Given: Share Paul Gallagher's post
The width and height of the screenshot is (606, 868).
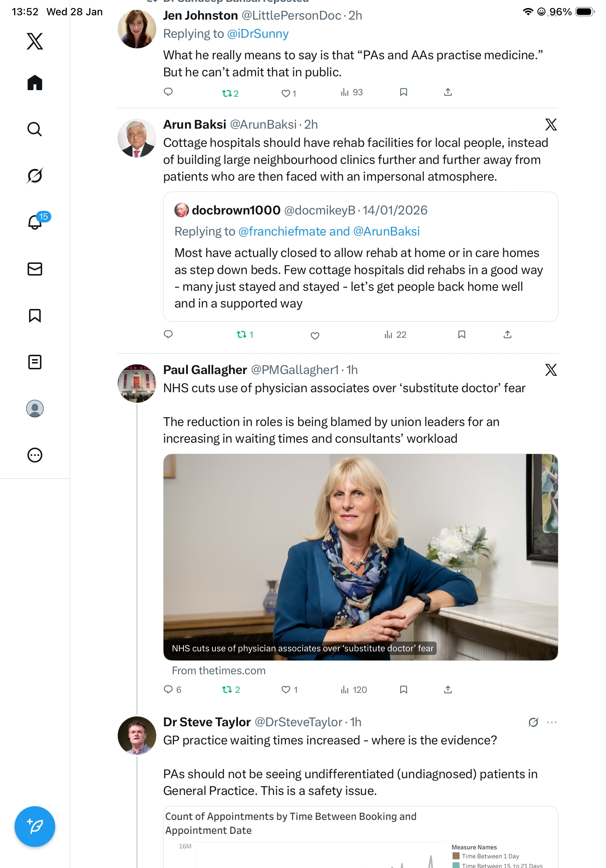Looking at the screenshot, I should tap(448, 690).
